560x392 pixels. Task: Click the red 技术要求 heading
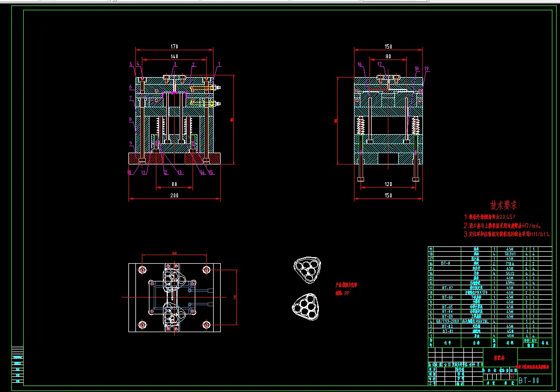click(x=503, y=205)
